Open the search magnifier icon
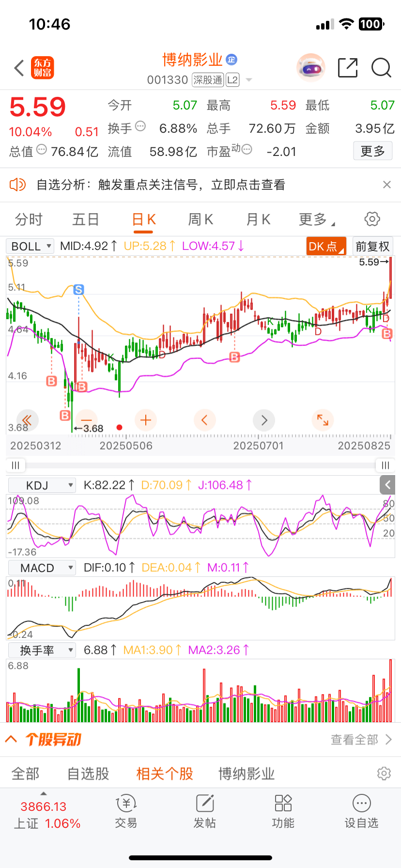 click(381, 68)
